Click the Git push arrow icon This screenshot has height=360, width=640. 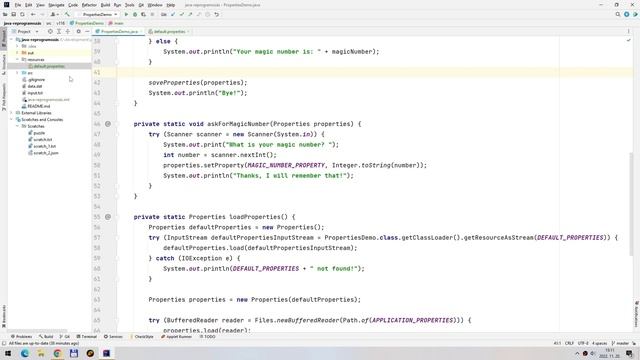[x=190, y=14]
